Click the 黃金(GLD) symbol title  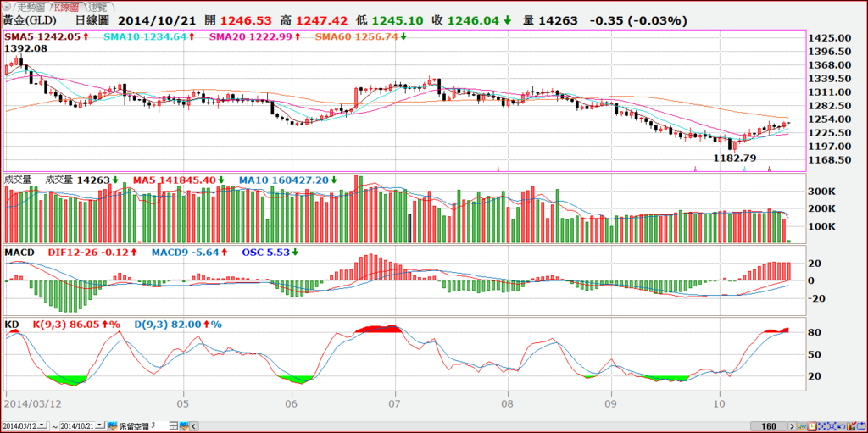[31, 21]
